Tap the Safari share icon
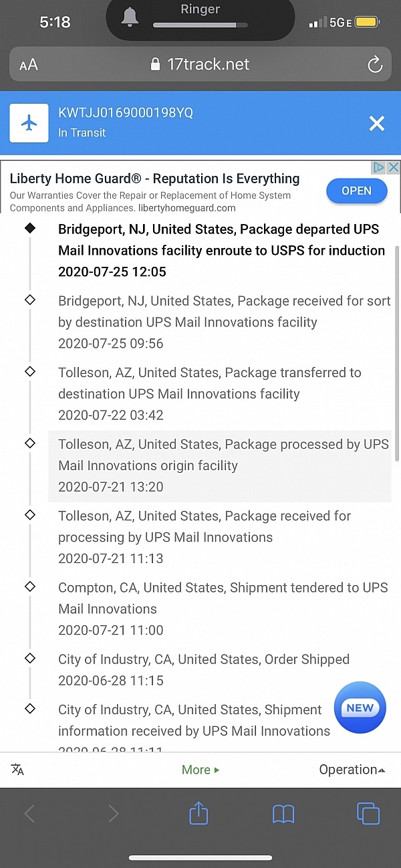The height and width of the screenshot is (868, 401). 198,813
